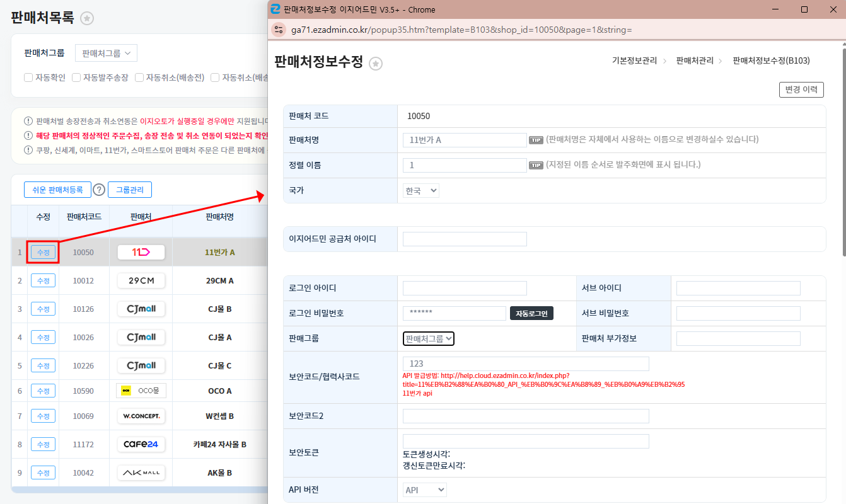
Task: Click the TIP icon beside 정렬 이름 field
Action: pos(536,165)
